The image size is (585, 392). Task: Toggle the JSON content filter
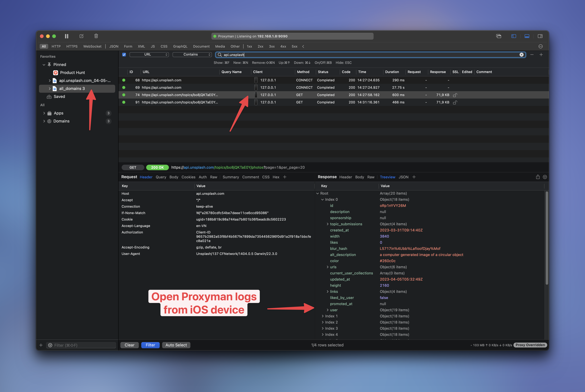point(114,47)
